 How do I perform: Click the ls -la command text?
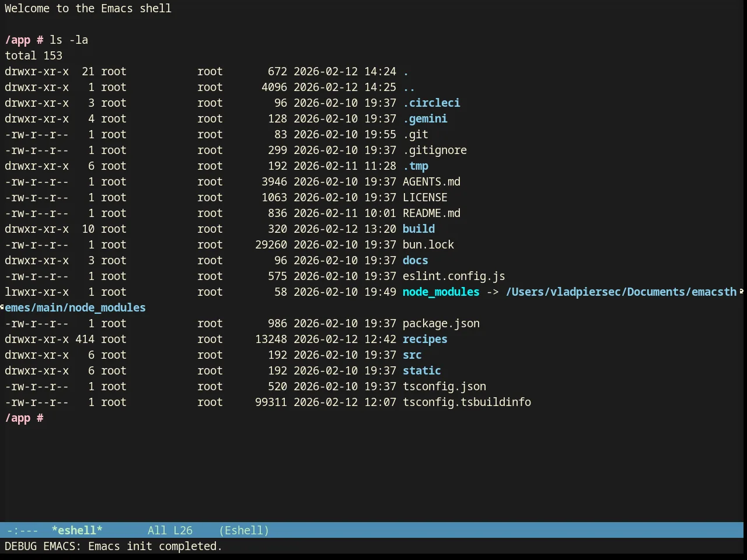[x=69, y=40]
